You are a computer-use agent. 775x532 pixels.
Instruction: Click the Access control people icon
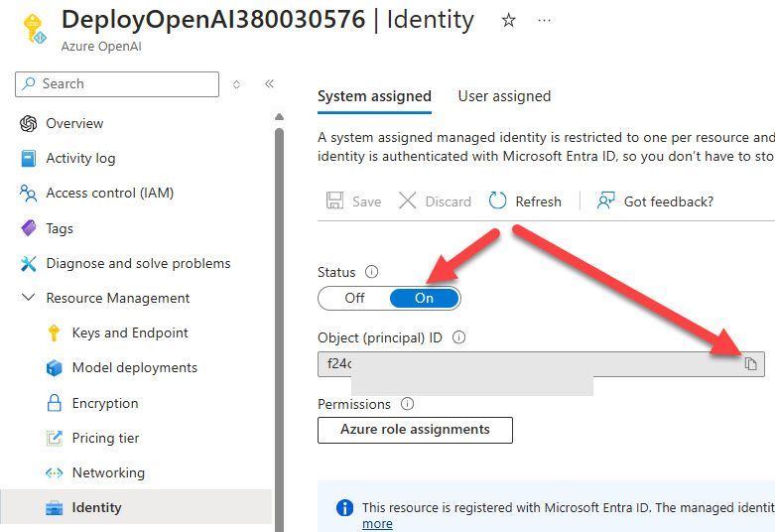click(28, 194)
